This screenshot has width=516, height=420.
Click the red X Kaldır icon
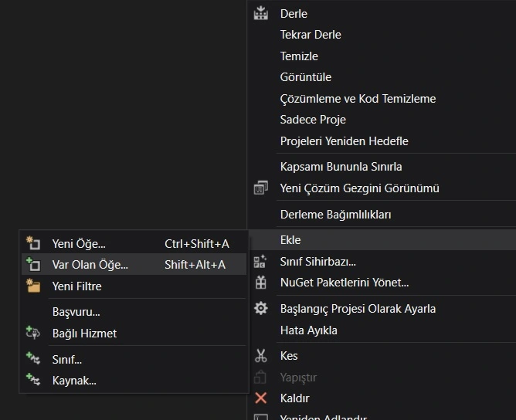click(x=261, y=398)
